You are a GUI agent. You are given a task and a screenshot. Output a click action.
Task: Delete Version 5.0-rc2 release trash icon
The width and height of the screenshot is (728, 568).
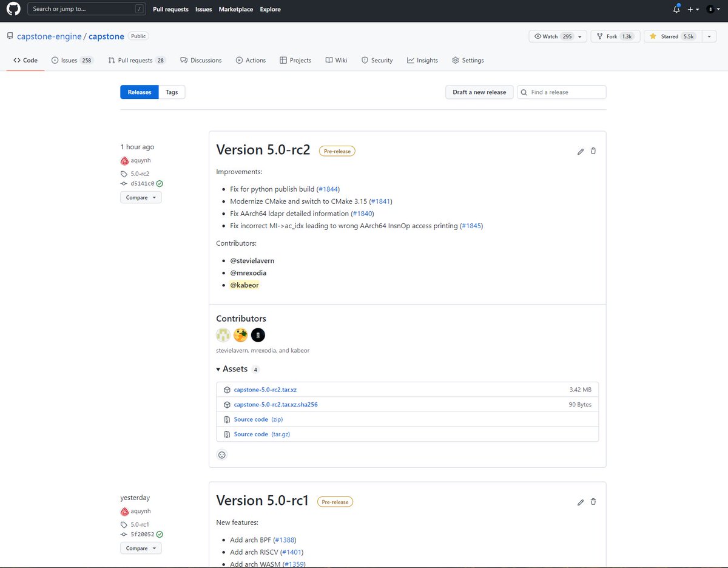(x=593, y=151)
